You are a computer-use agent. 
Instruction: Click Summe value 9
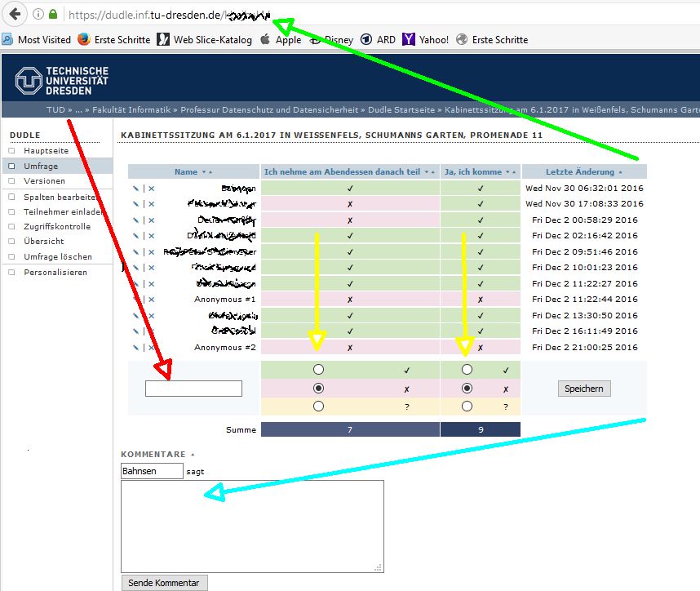[x=481, y=429]
